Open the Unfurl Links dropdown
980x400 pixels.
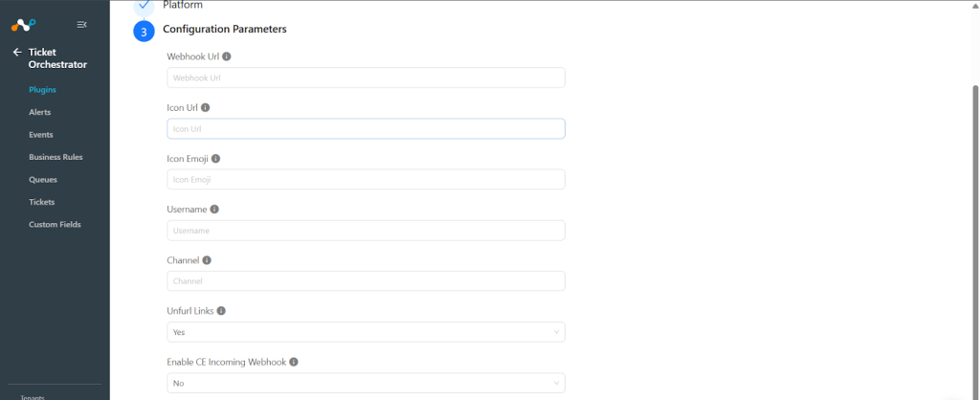coord(366,332)
